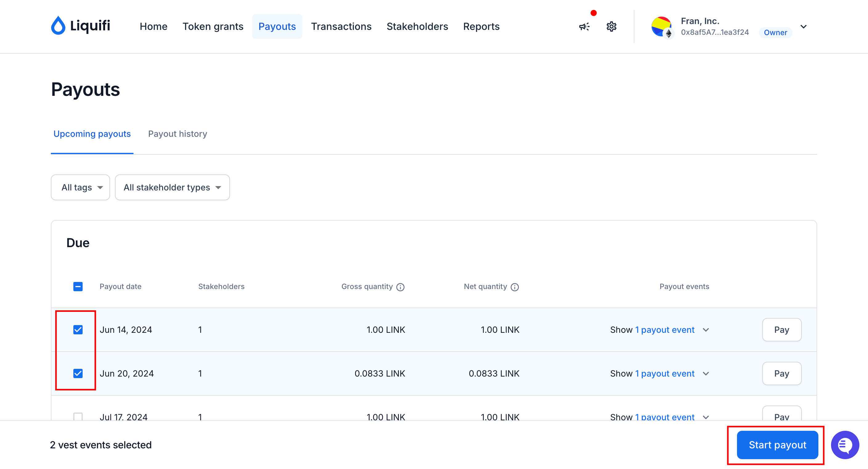Viewport: 868px width, 469px height.
Task: Click Pay for Jun 14, 2024
Action: point(781,329)
